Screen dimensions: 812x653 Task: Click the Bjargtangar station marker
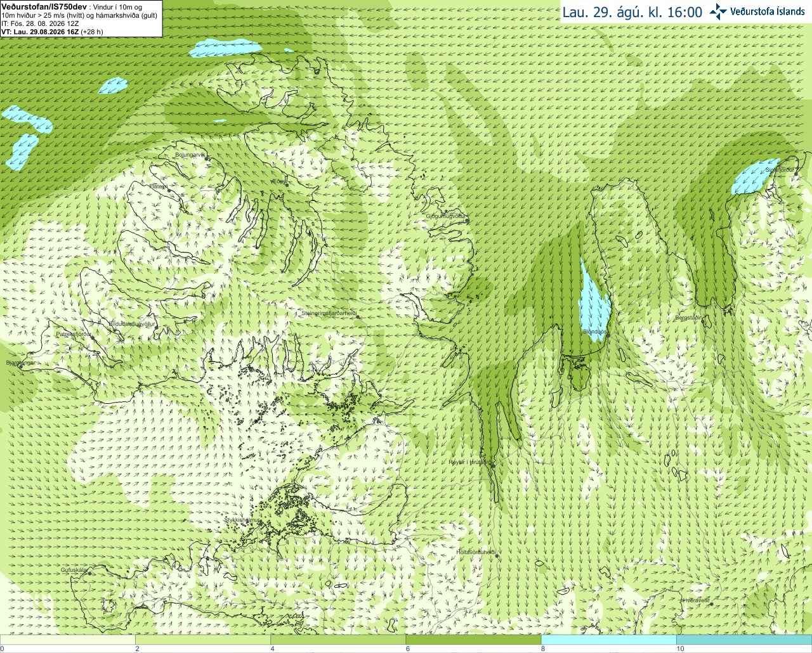pos(21,367)
